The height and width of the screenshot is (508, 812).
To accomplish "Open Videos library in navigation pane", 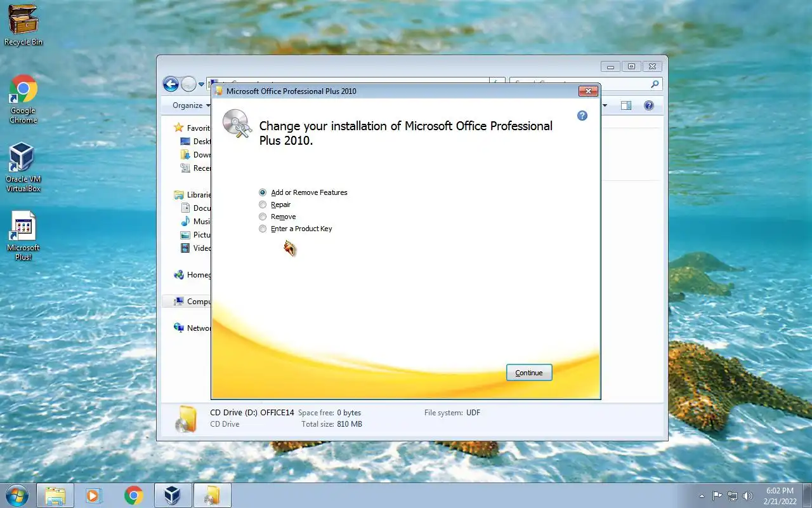I will point(195,248).
